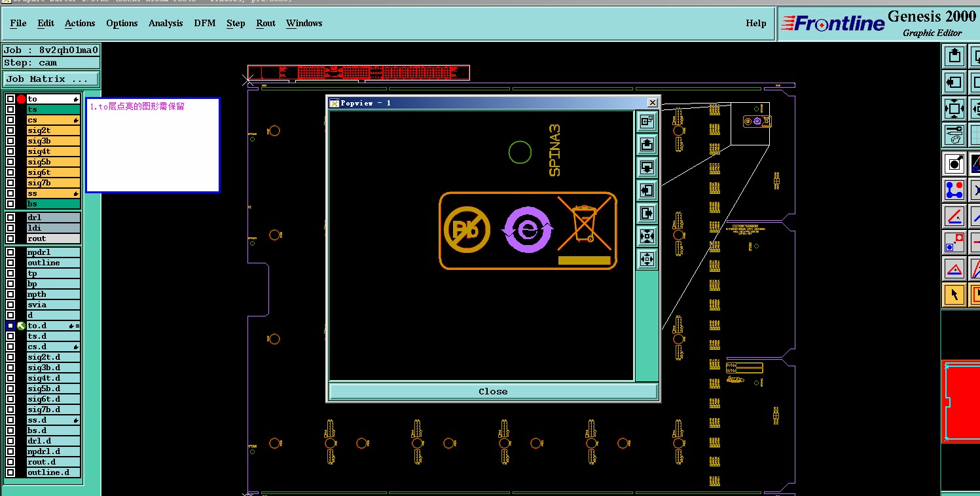This screenshot has width=980, height=496.
Task: Select the sig5b layer name
Action: (x=53, y=162)
